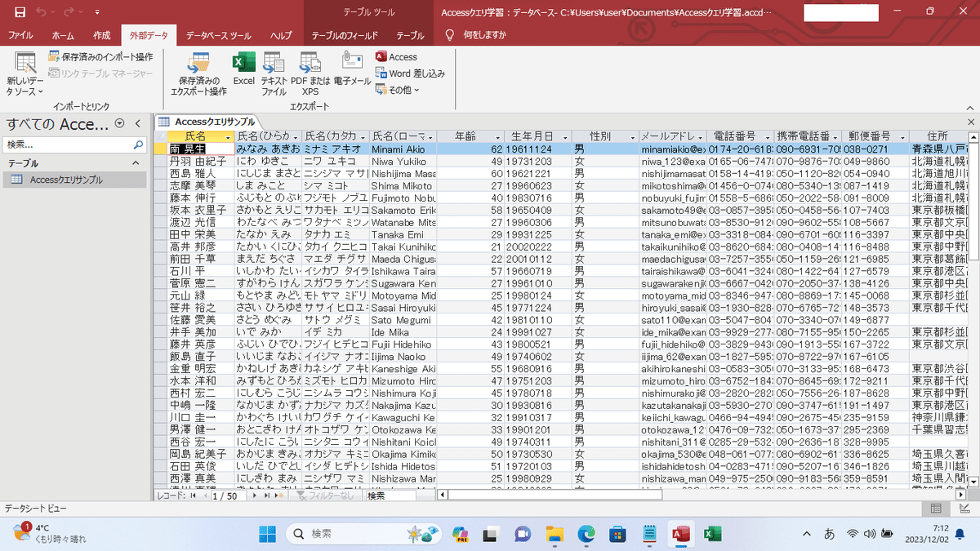
Task: Go to last record navigation button
Action: point(267,495)
